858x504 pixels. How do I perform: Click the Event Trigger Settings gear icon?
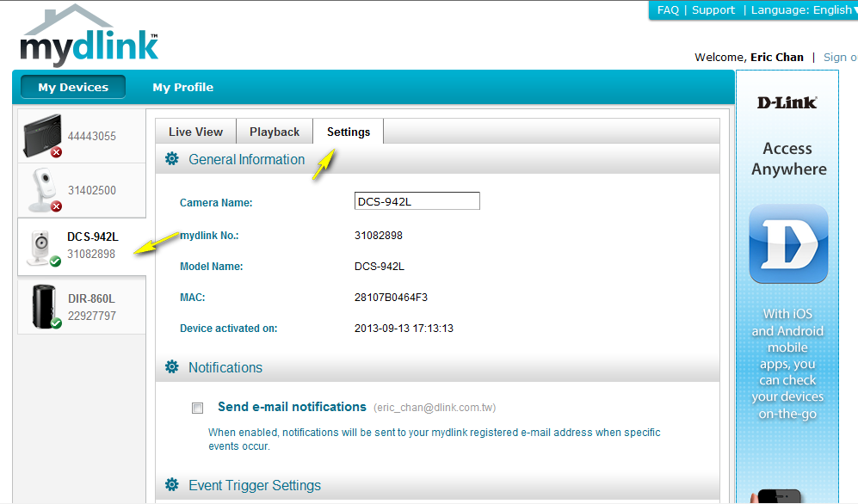click(172, 485)
